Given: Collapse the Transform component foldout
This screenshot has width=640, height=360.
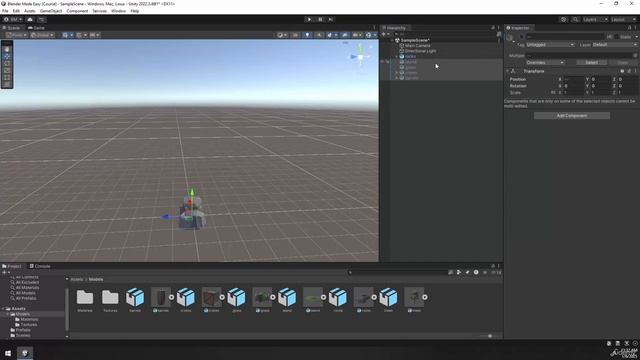Looking at the screenshot, I should tap(507, 71).
